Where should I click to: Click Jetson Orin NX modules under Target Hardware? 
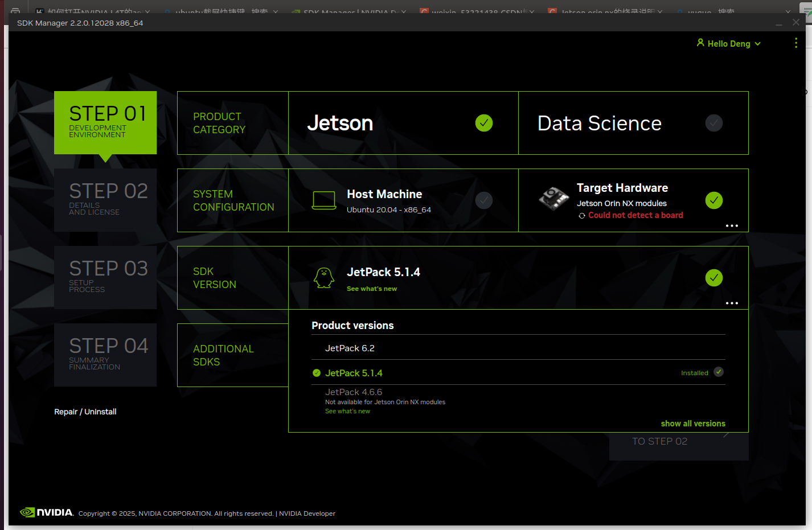622,203
